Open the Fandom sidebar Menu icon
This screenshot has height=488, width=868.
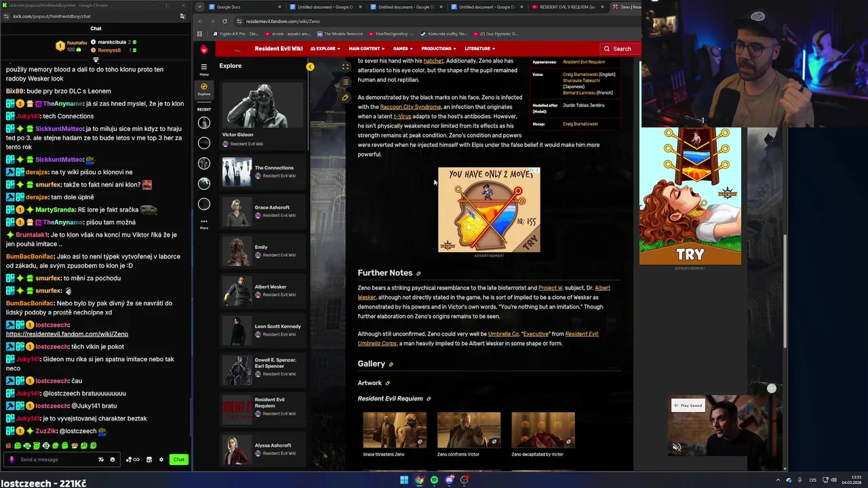[x=203, y=68]
